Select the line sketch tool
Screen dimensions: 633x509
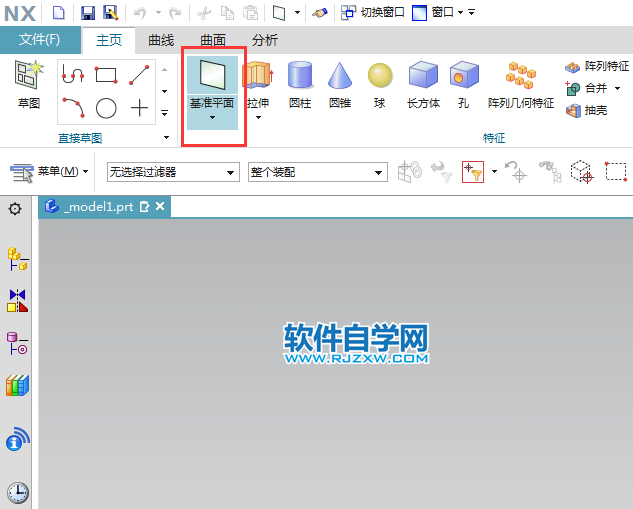click(x=139, y=75)
